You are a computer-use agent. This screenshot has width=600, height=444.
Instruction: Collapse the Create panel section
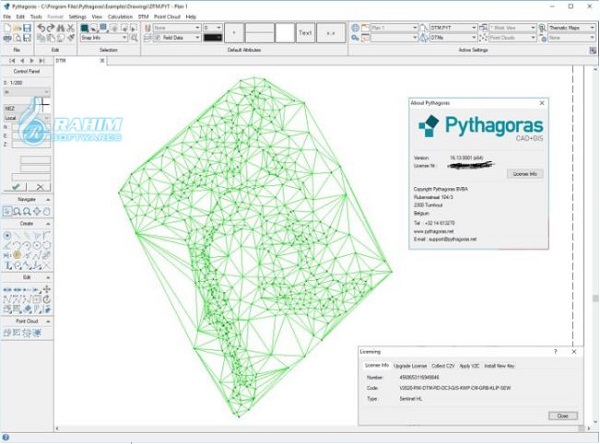point(48,224)
